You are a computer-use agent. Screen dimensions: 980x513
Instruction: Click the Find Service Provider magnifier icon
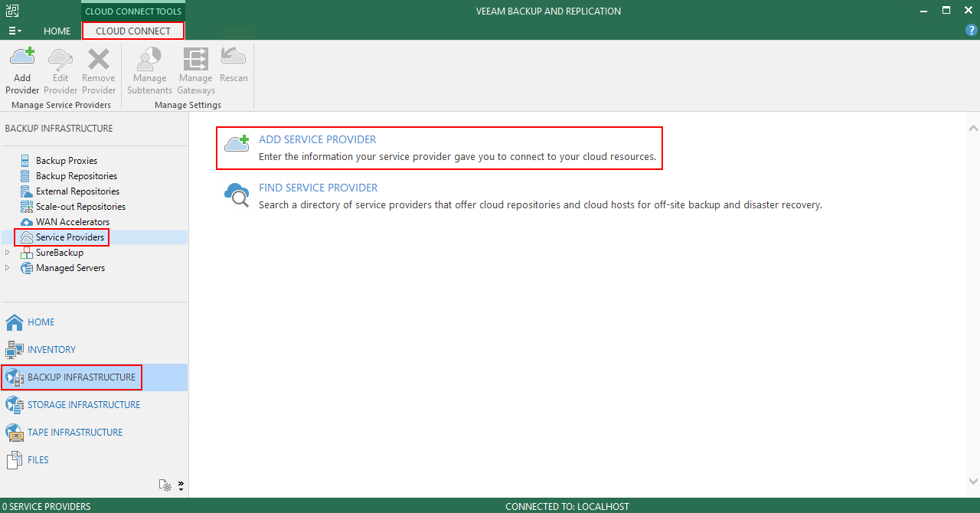tap(237, 194)
